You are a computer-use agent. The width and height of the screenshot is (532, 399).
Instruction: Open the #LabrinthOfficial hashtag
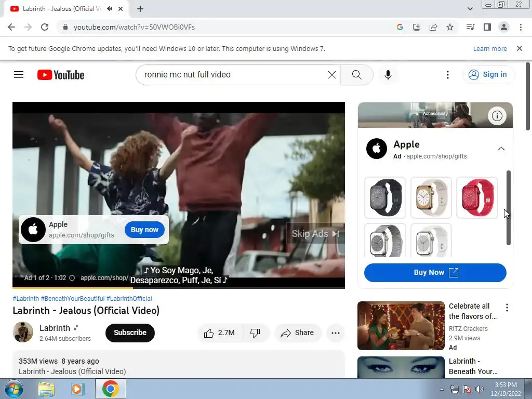click(x=129, y=299)
